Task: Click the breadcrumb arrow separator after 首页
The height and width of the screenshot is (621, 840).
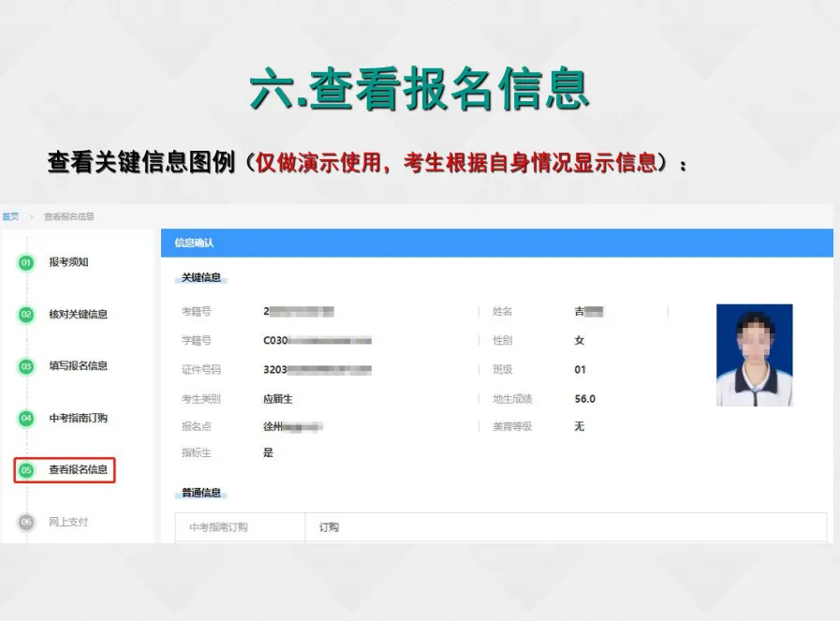Action: pyautogui.click(x=30, y=215)
